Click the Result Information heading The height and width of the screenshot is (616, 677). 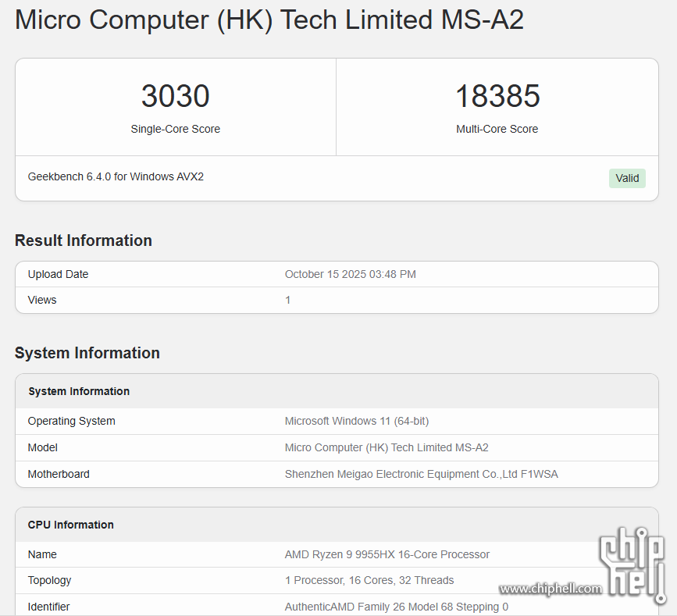tap(84, 240)
